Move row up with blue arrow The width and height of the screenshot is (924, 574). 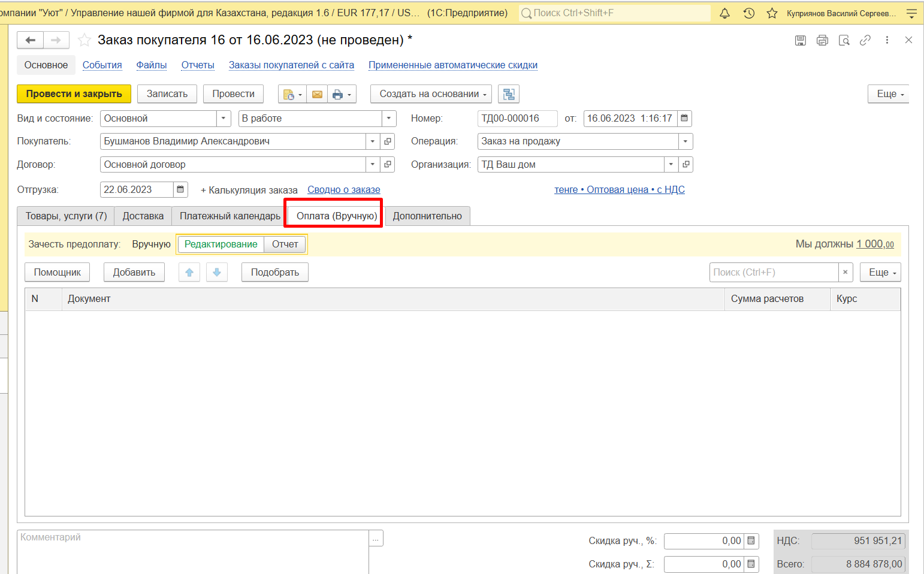tap(189, 272)
